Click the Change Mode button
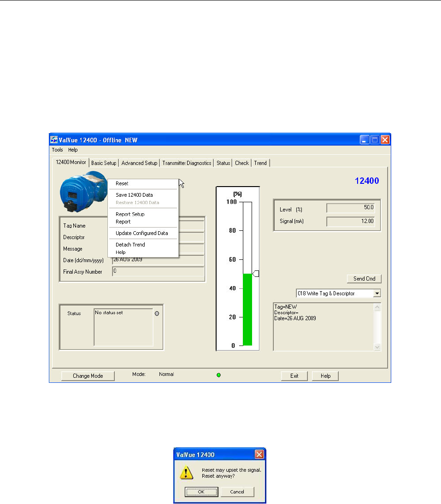This screenshot has height=504, width=441. point(88,376)
